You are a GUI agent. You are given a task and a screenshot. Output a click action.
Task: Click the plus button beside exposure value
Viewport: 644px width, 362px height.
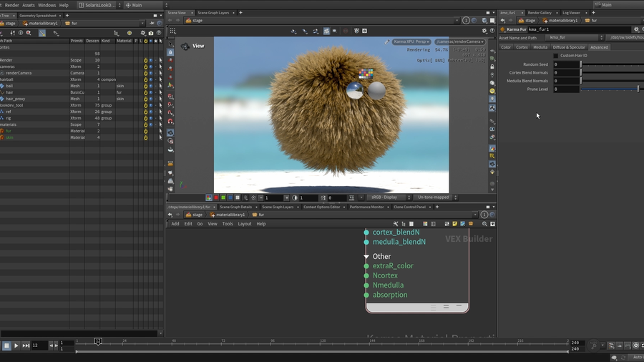click(x=287, y=198)
